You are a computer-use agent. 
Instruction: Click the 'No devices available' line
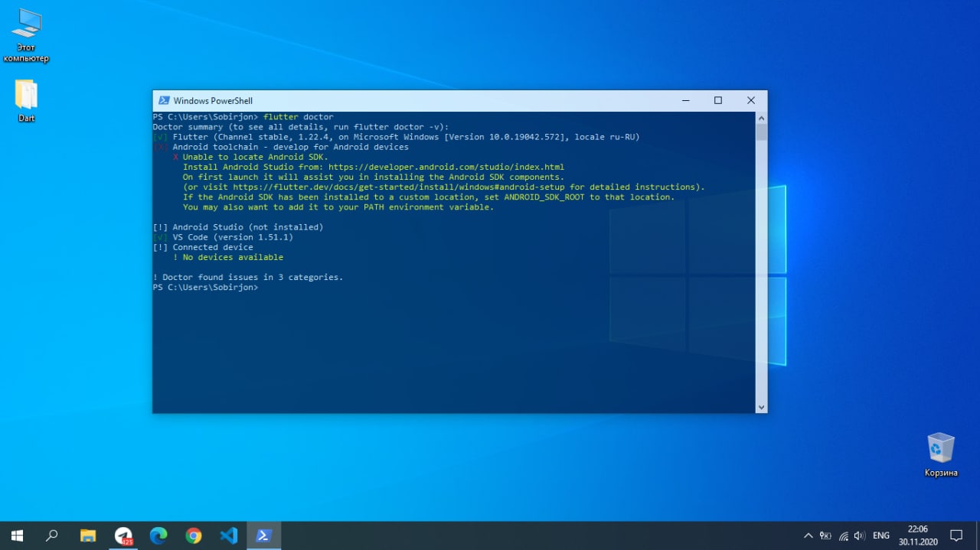pyautogui.click(x=228, y=257)
